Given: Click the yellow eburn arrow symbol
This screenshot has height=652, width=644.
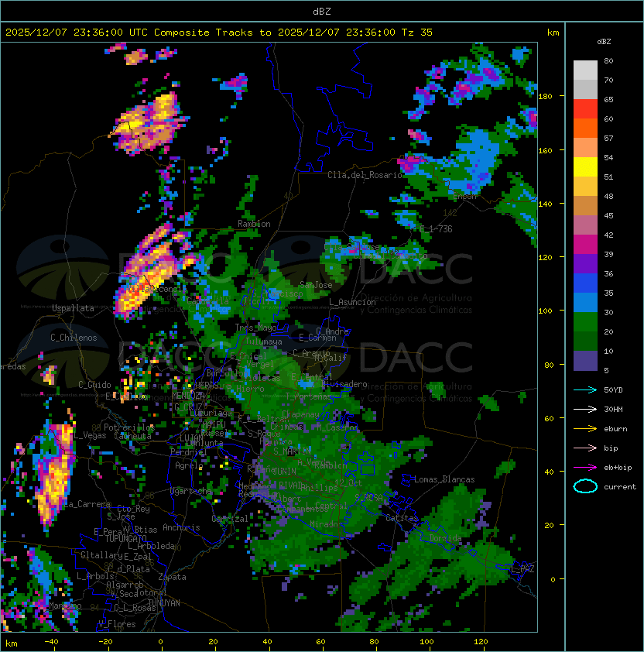Looking at the screenshot, I should [x=585, y=428].
